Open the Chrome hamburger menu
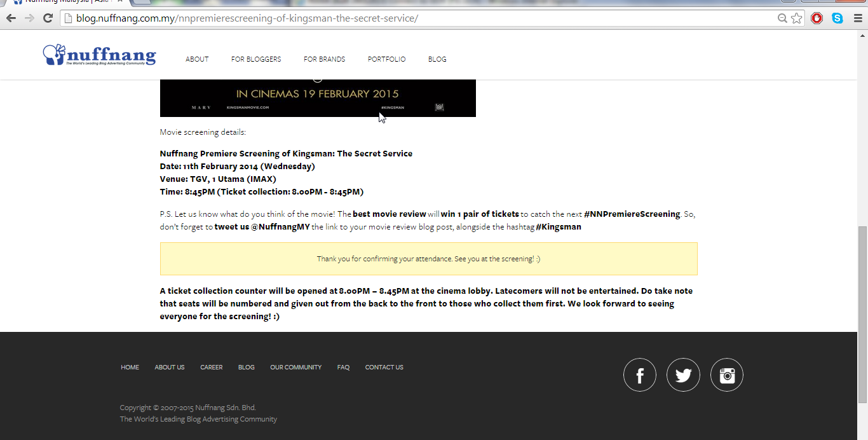 tap(858, 18)
